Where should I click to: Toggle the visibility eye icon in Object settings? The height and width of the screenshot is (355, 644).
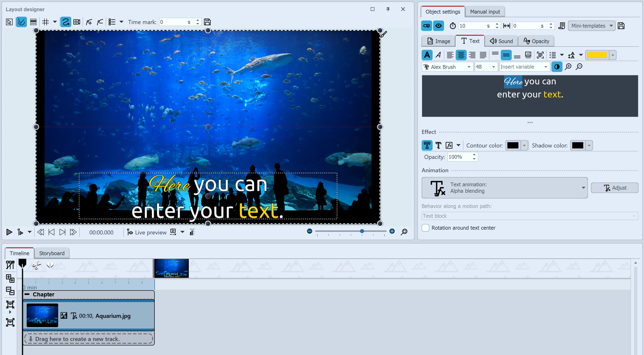click(x=439, y=25)
